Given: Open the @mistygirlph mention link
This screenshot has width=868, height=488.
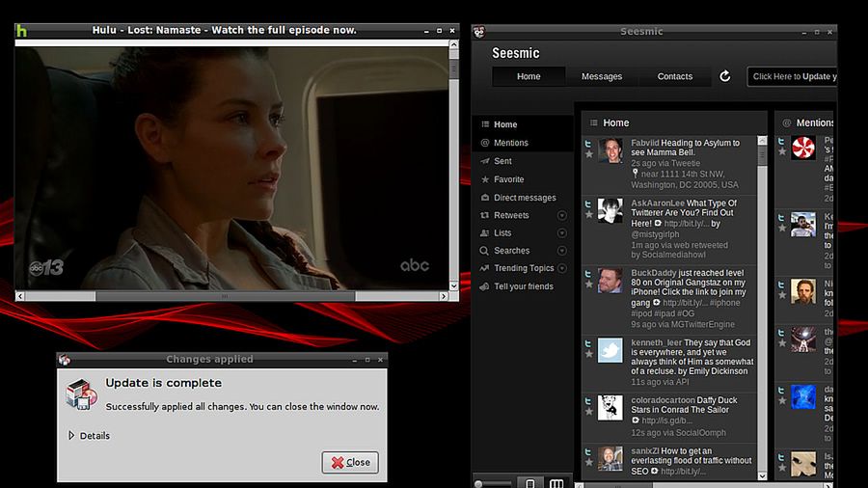Looking at the screenshot, I should click(655, 234).
